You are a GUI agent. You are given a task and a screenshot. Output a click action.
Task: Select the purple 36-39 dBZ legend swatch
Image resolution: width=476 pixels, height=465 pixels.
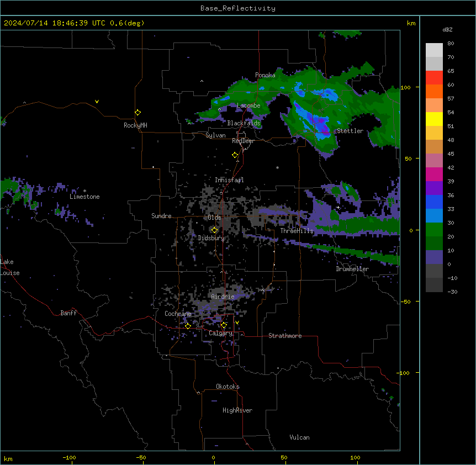pos(434,188)
